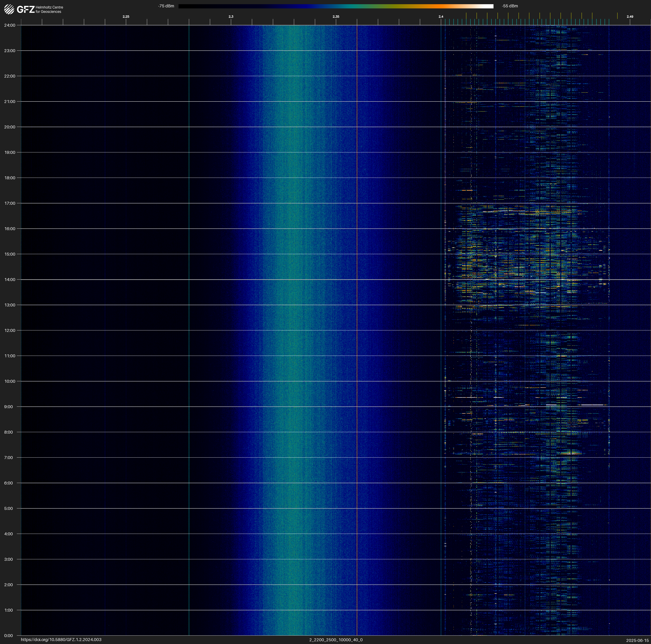Select the 2.25 frequency axis label

(126, 17)
